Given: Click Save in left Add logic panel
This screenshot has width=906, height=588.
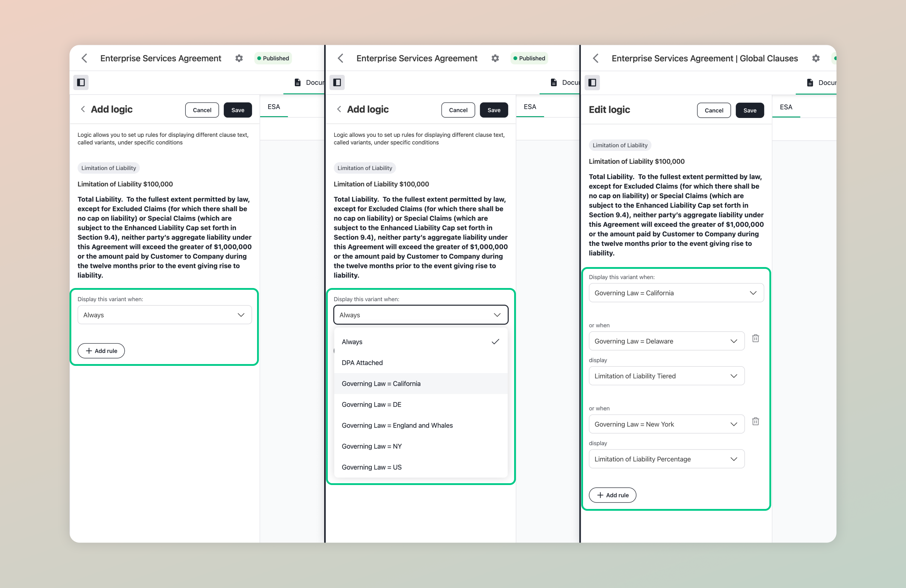Looking at the screenshot, I should coord(238,110).
